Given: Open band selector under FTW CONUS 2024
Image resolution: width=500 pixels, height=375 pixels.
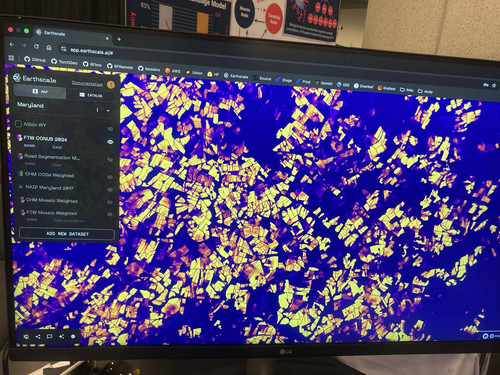Looking at the screenshot, I should (57, 147).
